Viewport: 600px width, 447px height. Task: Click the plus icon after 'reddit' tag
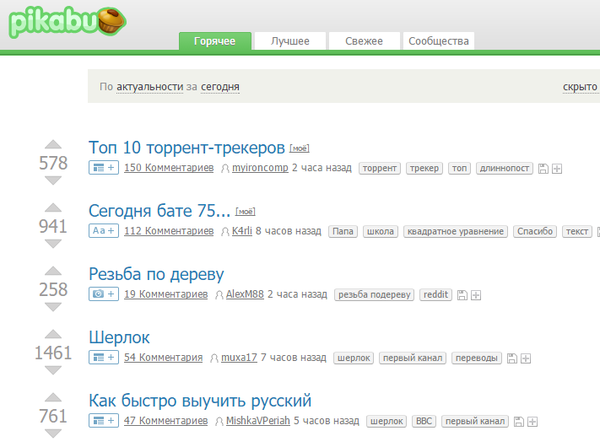pyautogui.click(x=477, y=295)
